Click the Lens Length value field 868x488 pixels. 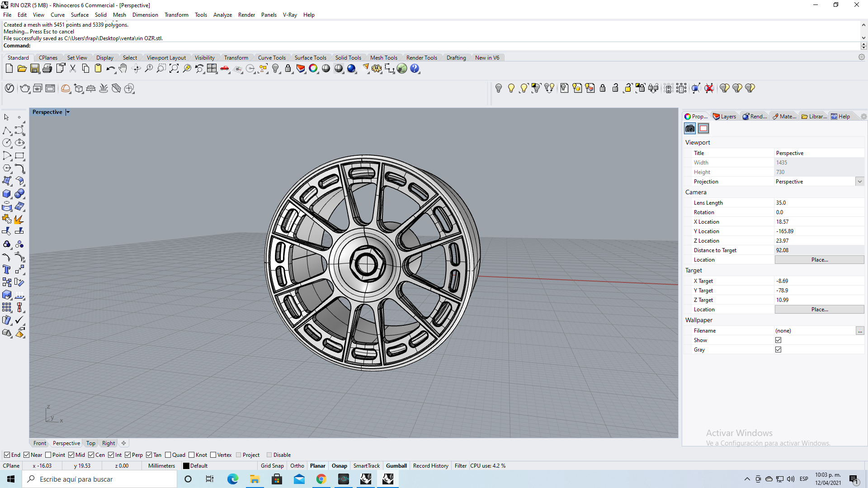(819, 203)
